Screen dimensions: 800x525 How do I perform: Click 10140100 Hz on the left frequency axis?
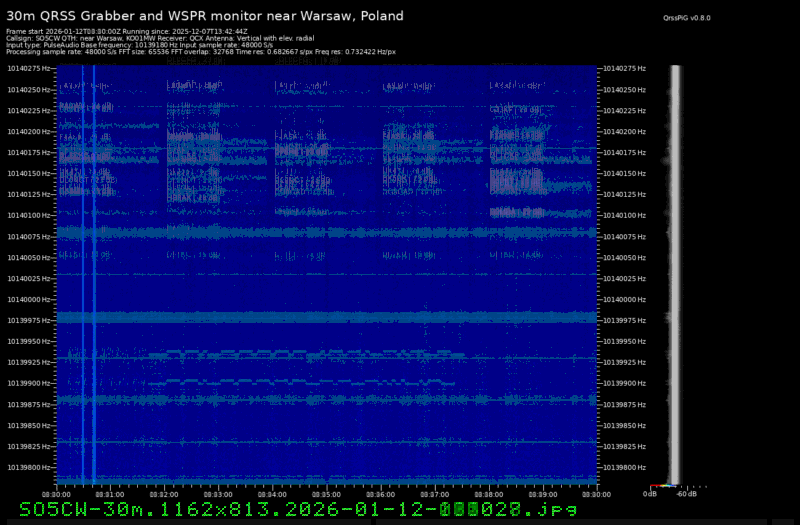[29, 215]
